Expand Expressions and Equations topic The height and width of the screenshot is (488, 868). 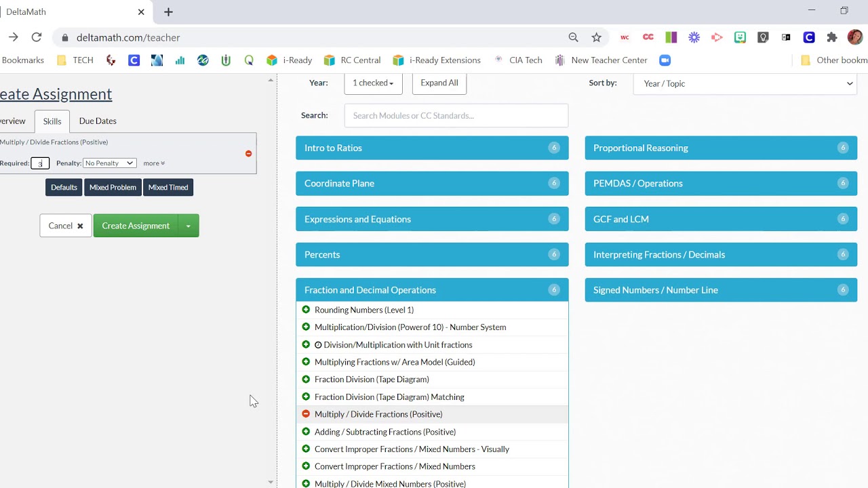coord(432,219)
